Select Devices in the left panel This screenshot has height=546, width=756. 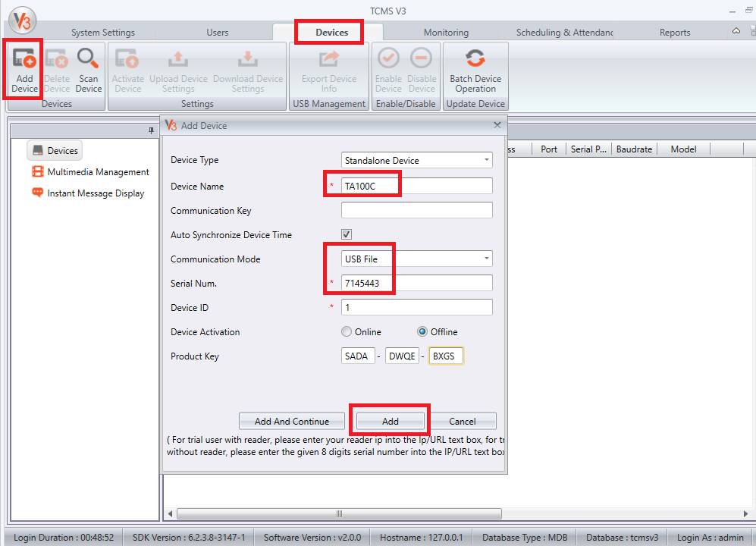pyautogui.click(x=55, y=150)
